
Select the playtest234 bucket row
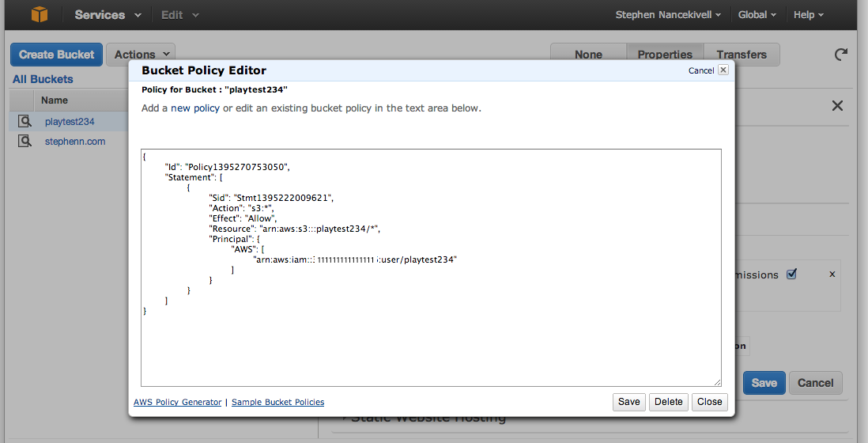69,121
